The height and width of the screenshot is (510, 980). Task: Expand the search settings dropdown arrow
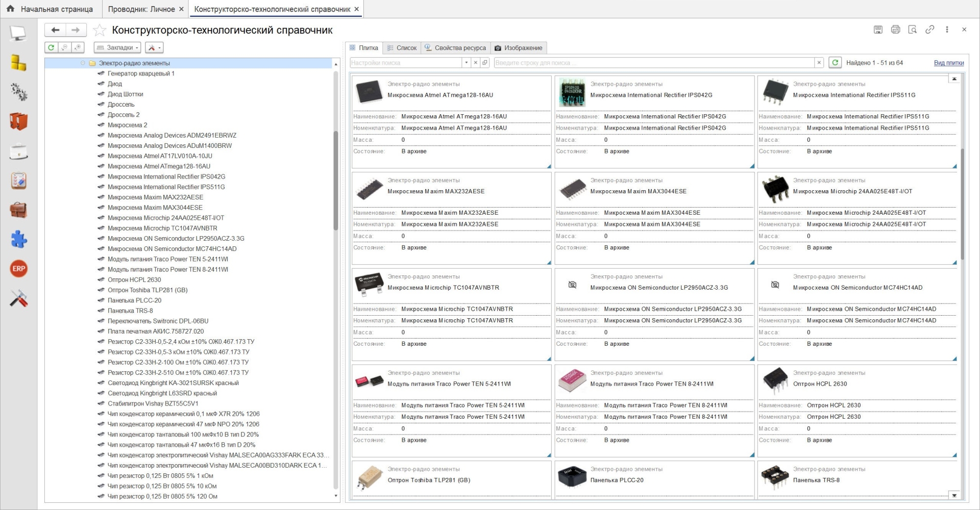click(466, 63)
